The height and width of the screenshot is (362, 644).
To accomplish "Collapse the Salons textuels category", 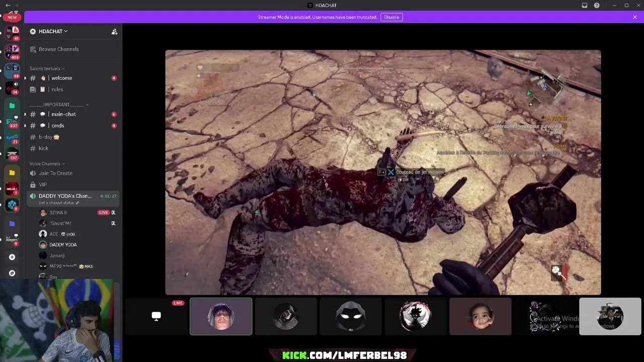I will pyautogui.click(x=47, y=68).
